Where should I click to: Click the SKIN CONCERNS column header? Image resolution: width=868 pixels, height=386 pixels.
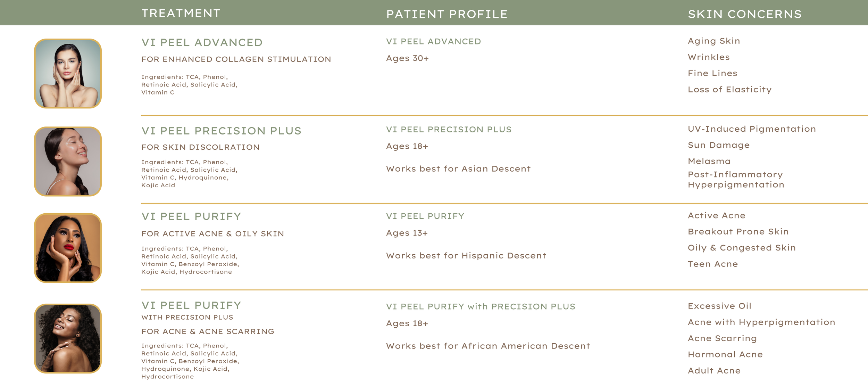click(x=745, y=14)
